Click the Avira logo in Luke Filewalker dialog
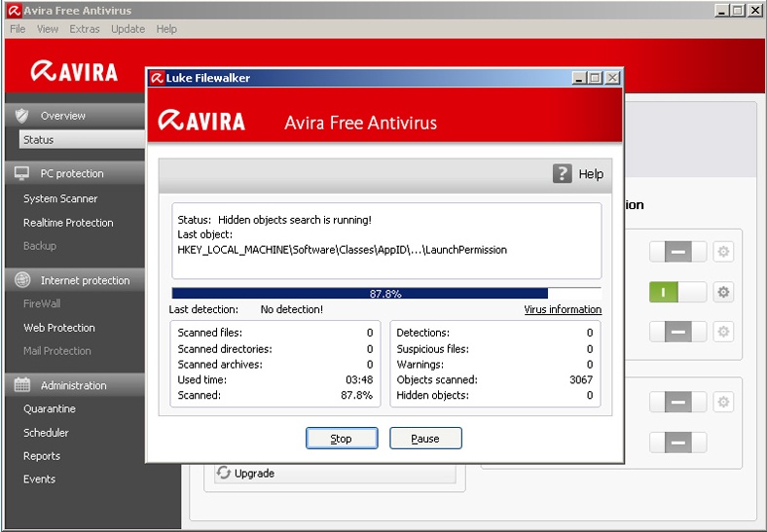Image resolution: width=767 pixels, height=532 pixels. (201, 121)
